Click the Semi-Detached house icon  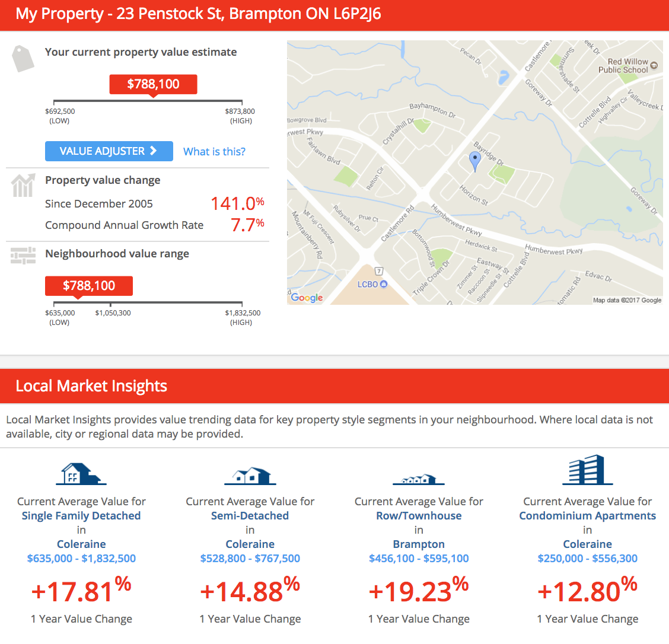250,476
